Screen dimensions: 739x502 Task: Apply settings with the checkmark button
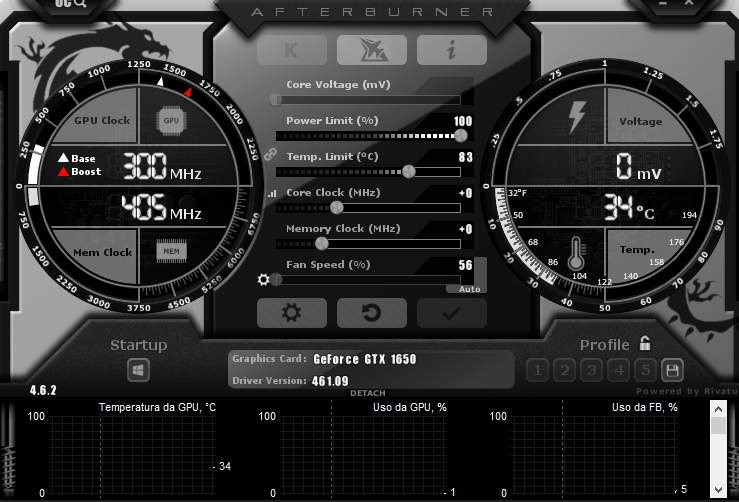click(452, 313)
